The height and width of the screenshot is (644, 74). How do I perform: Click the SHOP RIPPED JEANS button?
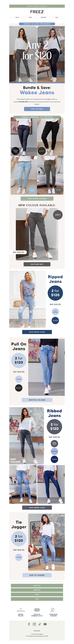coord(37,332)
